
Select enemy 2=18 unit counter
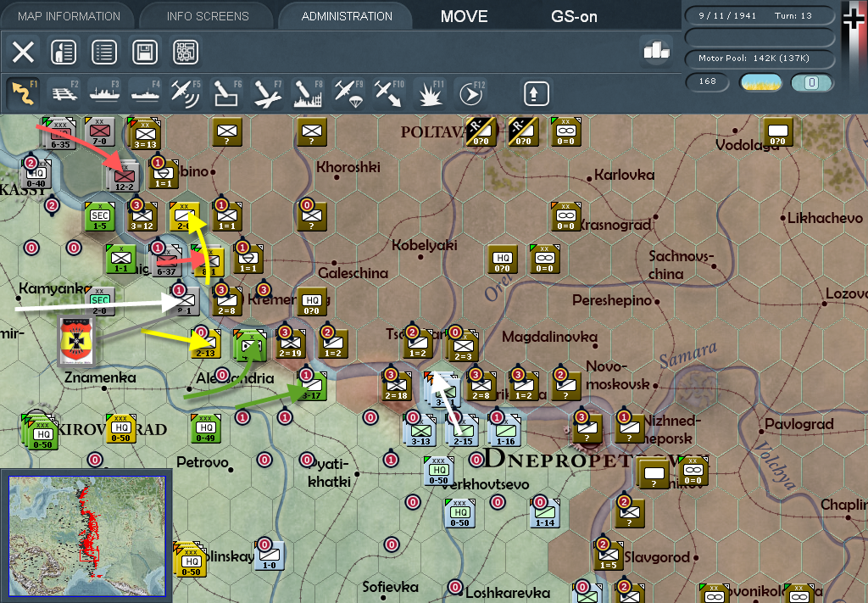point(397,386)
